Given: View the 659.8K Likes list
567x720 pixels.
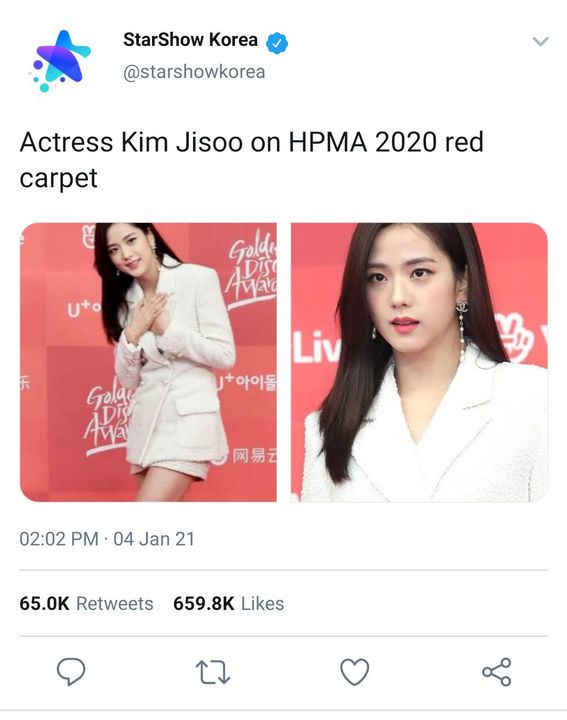Looking at the screenshot, I should pyautogui.click(x=229, y=603).
